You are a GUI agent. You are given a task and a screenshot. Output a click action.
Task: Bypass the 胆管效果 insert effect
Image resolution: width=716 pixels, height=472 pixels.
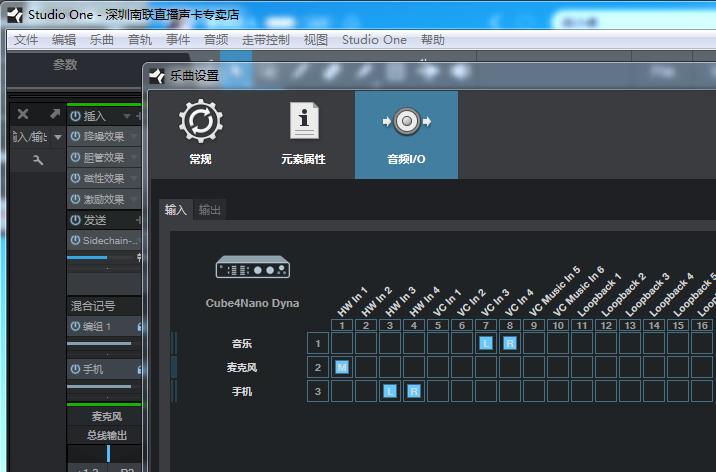(x=75, y=157)
